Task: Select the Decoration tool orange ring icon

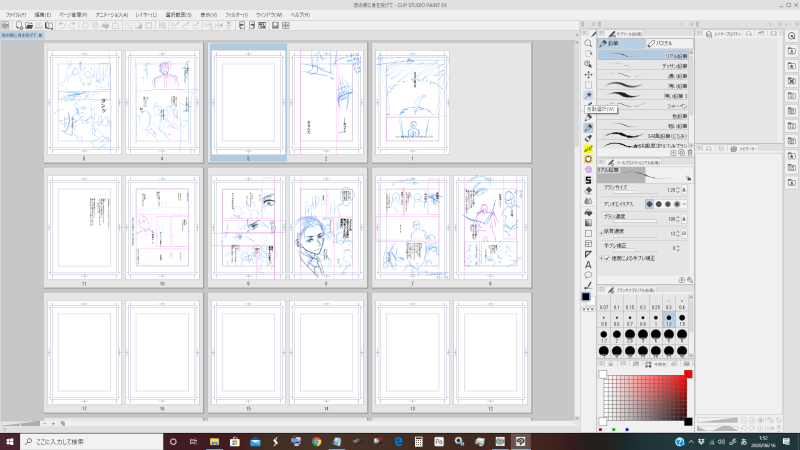Action: (588, 159)
